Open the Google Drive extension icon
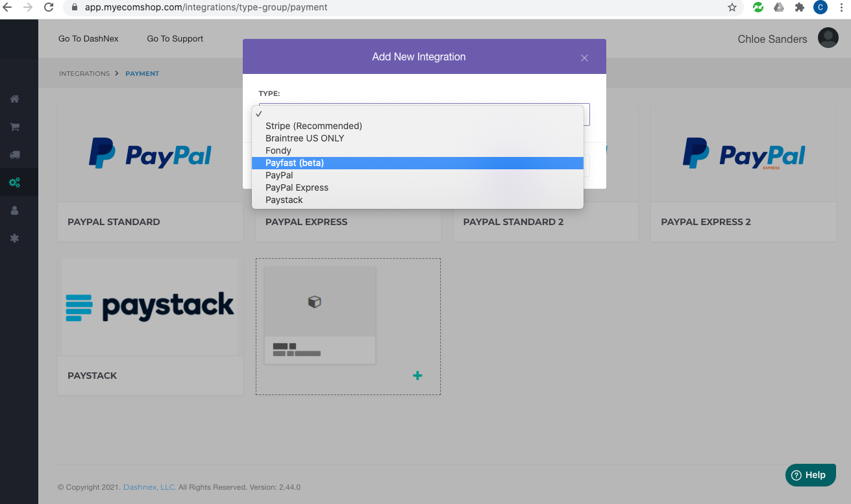The width and height of the screenshot is (851, 504). click(779, 8)
